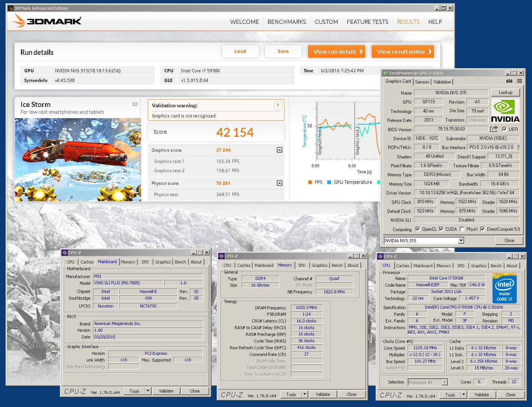This screenshot has height=407, width=532.
Task: Click Validate in the CPU-Z Memory window
Action: click(x=323, y=394)
